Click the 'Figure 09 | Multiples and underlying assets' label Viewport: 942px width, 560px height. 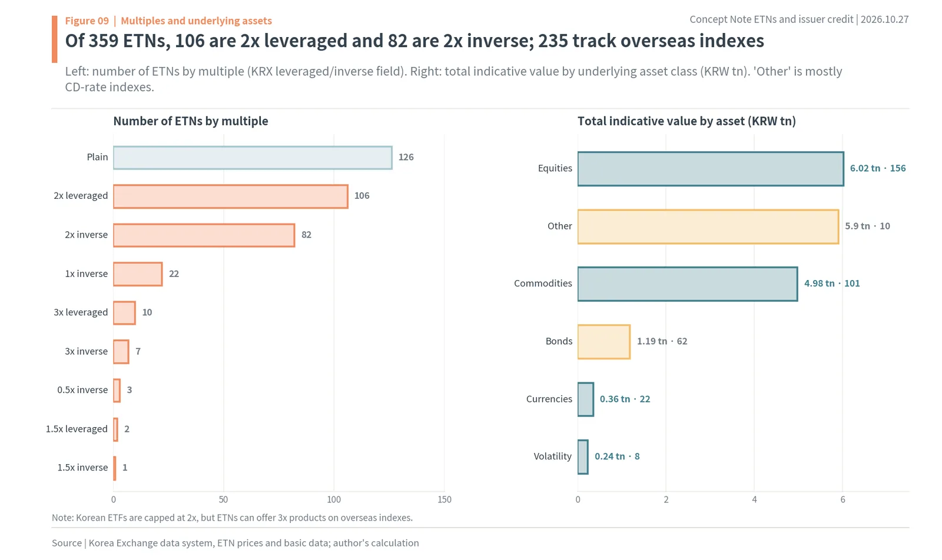[168, 21]
